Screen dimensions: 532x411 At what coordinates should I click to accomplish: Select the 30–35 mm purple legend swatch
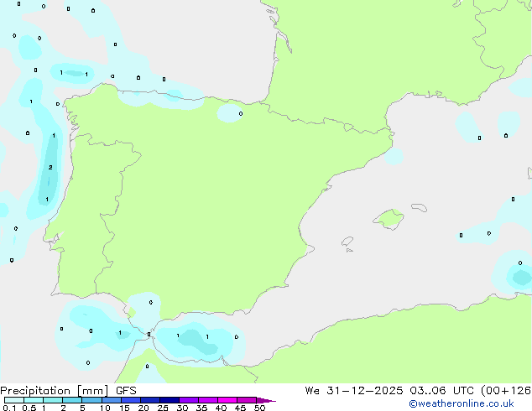pyautogui.click(x=188, y=400)
